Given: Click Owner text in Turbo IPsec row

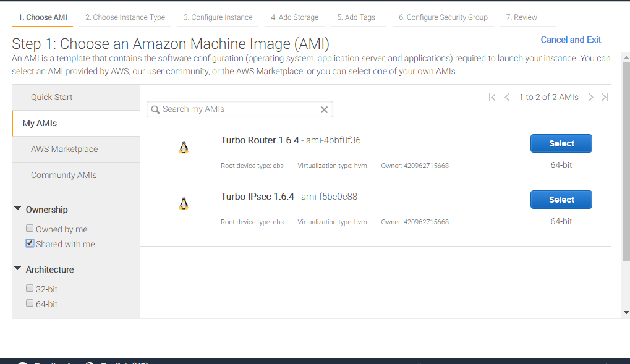Looking at the screenshot, I should pos(415,222).
